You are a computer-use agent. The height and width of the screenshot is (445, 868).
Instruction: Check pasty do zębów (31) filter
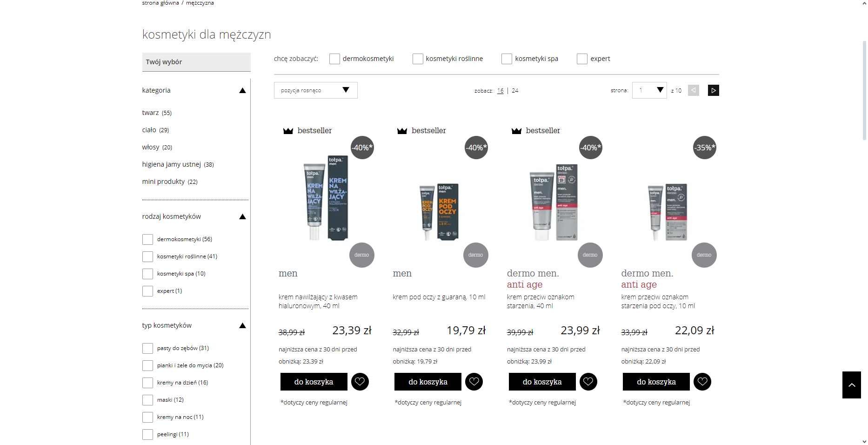[x=147, y=348]
